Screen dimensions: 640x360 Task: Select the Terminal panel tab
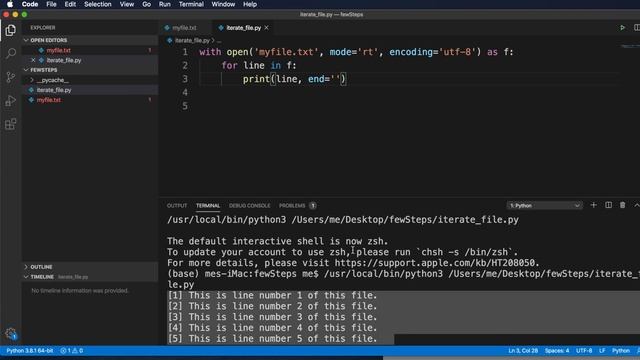click(x=208, y=205)
